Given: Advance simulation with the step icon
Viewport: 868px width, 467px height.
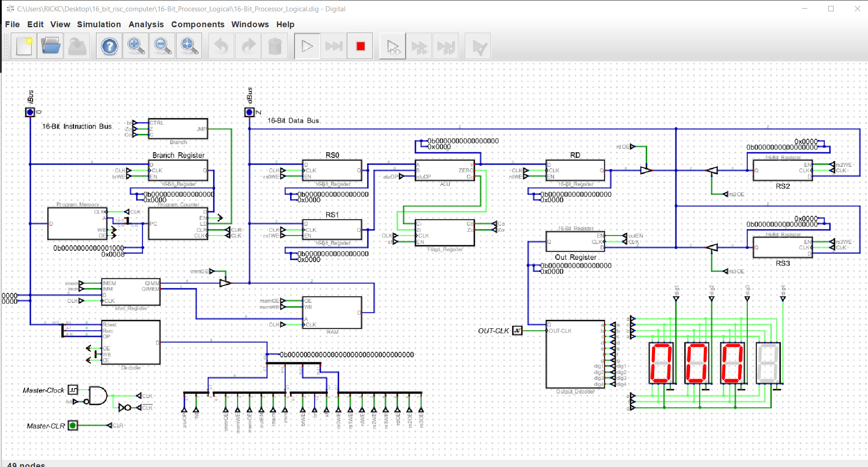Looking at the screenshot, I should pos(333,46).
